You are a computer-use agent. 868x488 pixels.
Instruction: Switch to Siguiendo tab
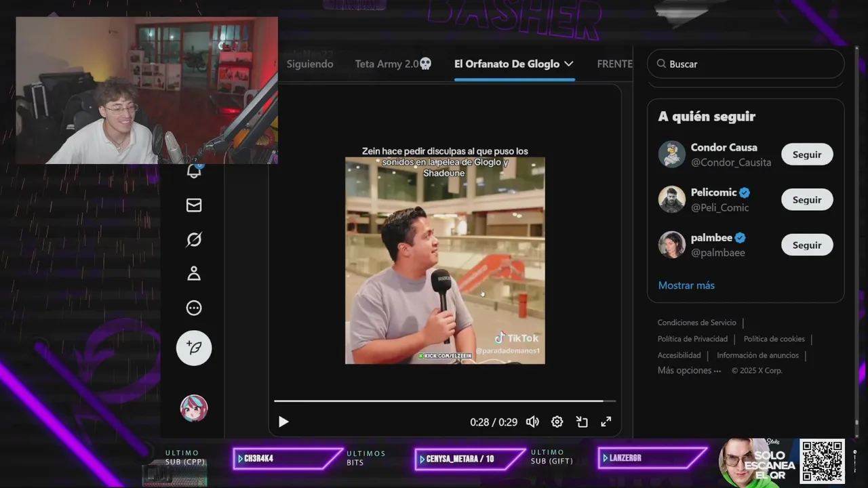coord(310,64)
